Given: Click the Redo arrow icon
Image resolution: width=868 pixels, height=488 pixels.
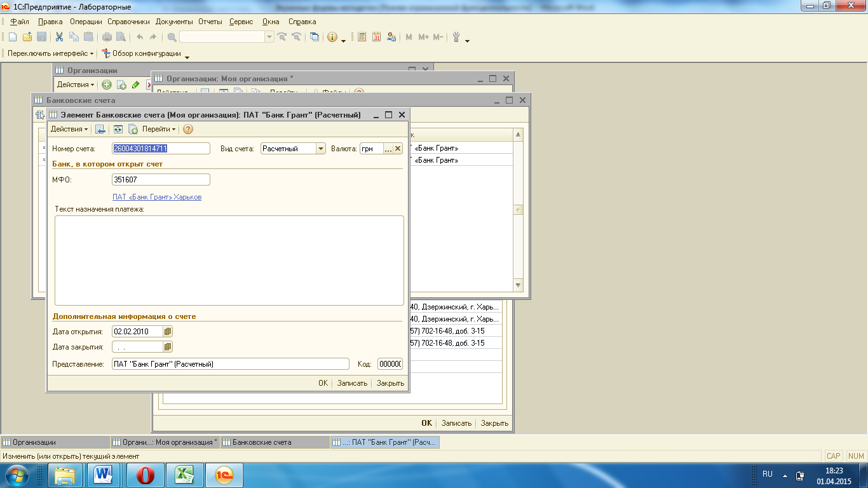Looking at the screenshot, I should (x=153, y=37).
